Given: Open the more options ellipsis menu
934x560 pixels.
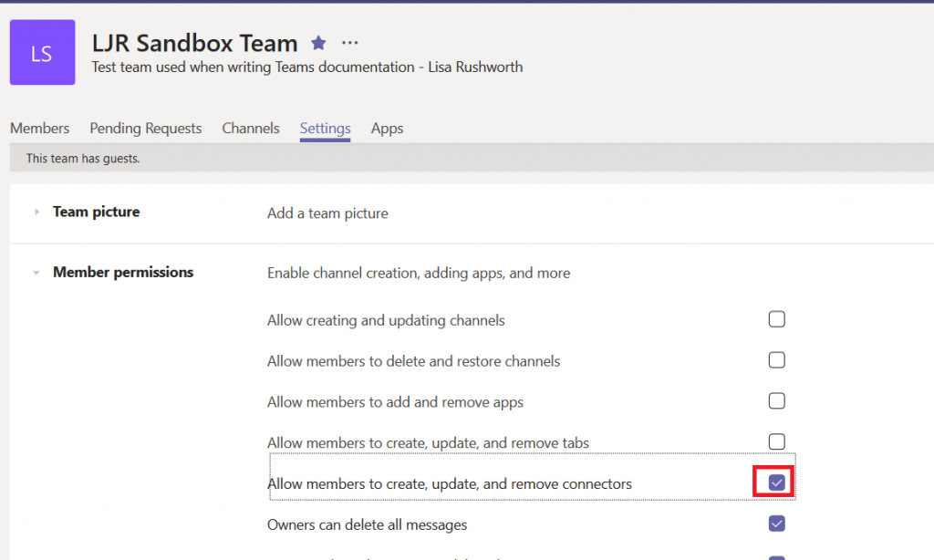Looking at the screenshot, I should click(x=350, y=43).
